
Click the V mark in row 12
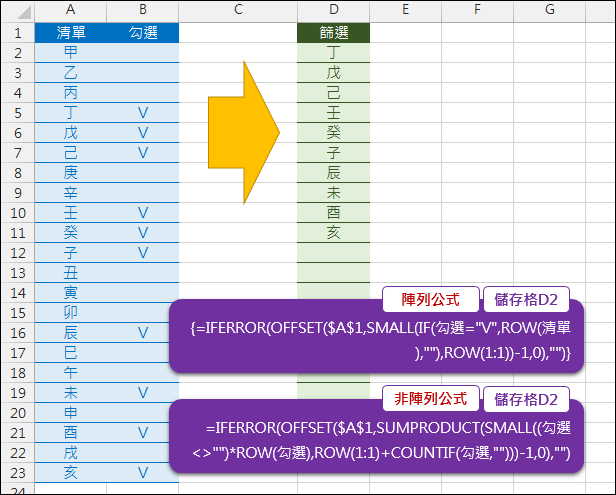(x=143, y=253)
